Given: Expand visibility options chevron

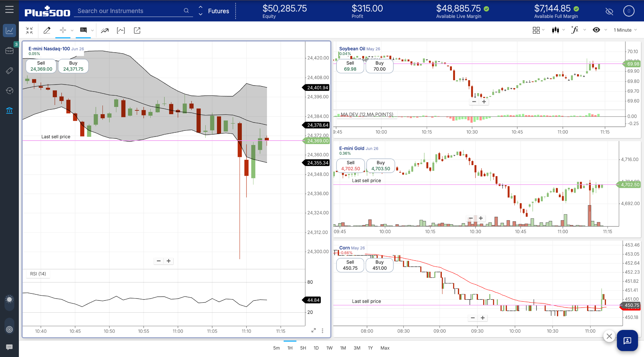Looking at the screenshot, I should pos(606,30).
